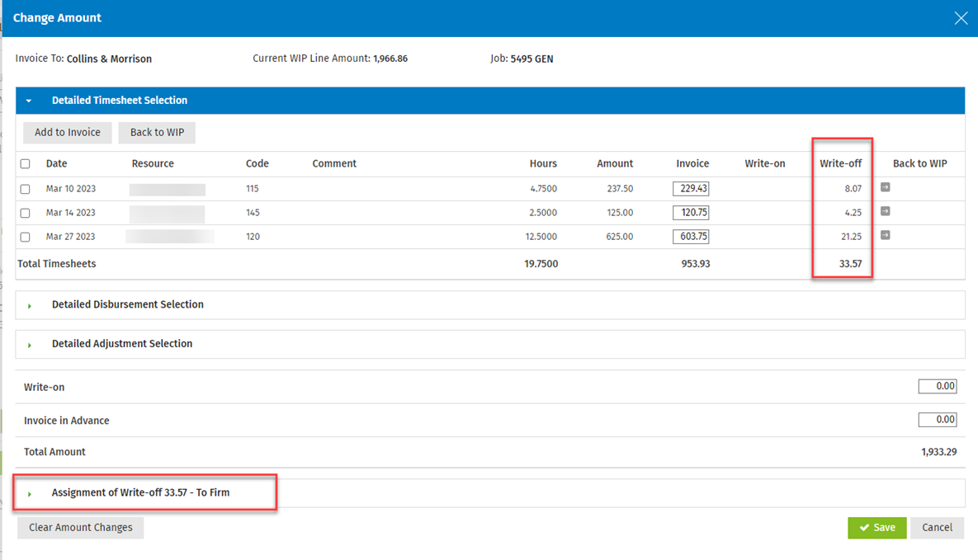Click the 21.25 write-off value

pos(852,237)
